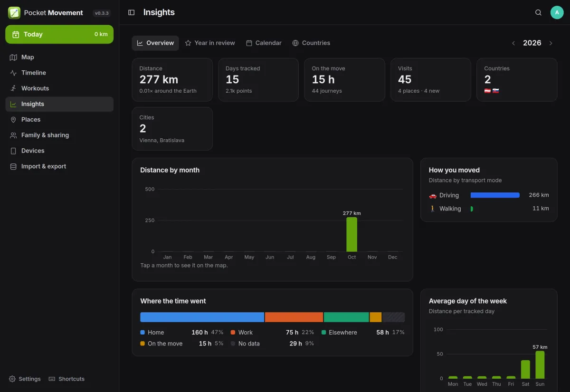
Task: Open Timeline in the sidebar
Action: click(59, 73)
